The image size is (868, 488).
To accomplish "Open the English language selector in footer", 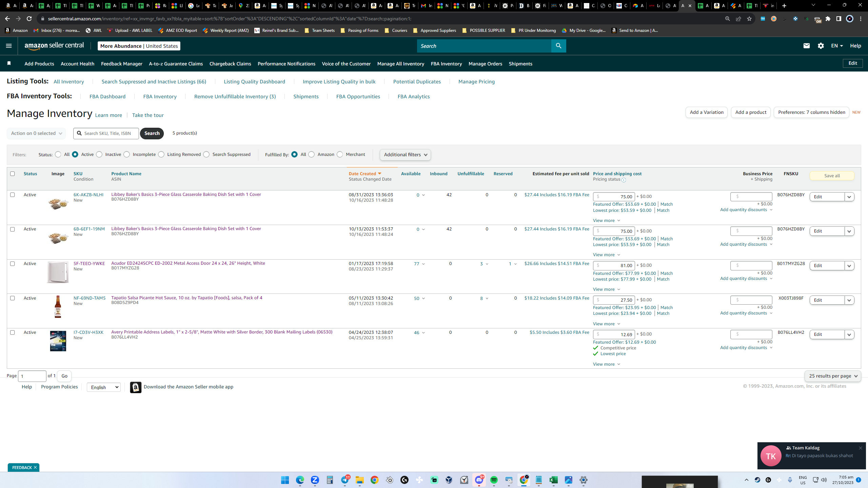I will [104, 387].
